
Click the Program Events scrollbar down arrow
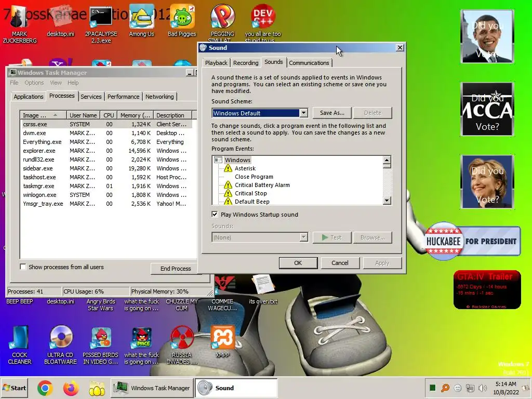(387, 201)
